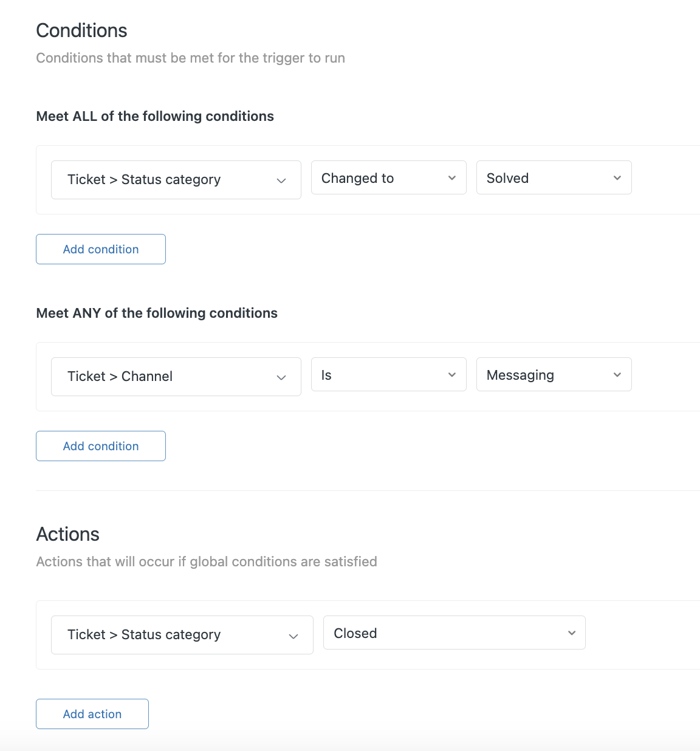Click the Actions section heading

[x=67, y=534]
